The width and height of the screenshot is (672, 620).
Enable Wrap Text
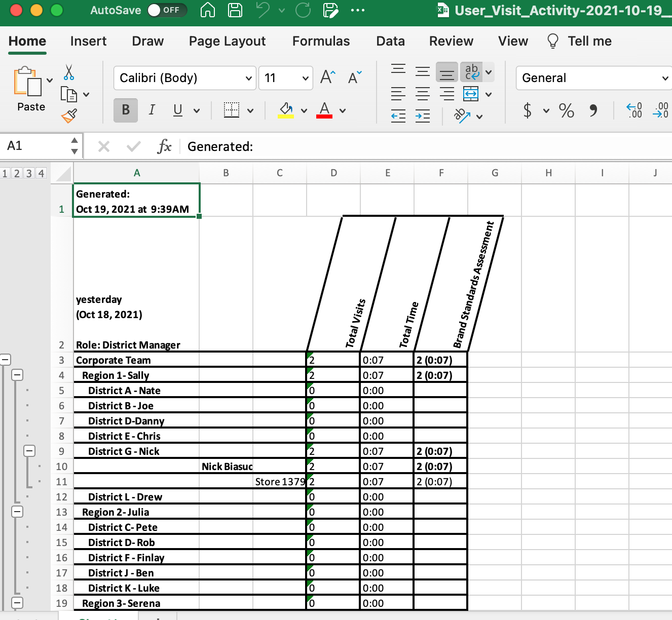(x=472, y=72)
